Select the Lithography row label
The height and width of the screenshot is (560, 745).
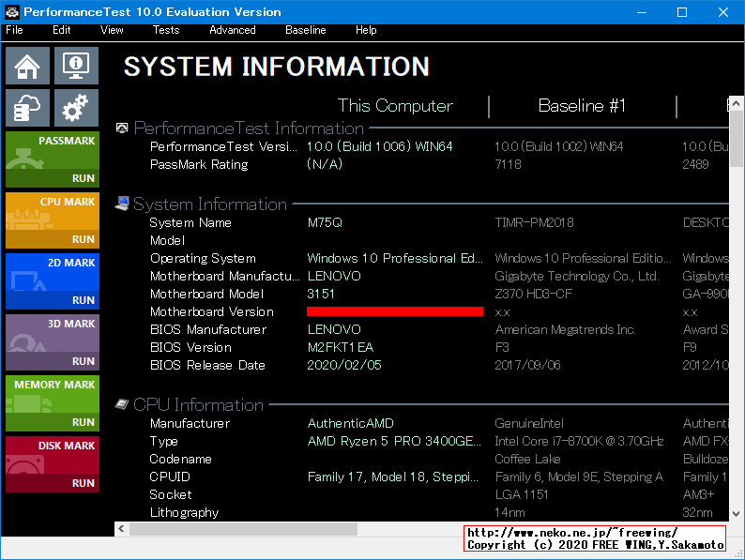184,512
